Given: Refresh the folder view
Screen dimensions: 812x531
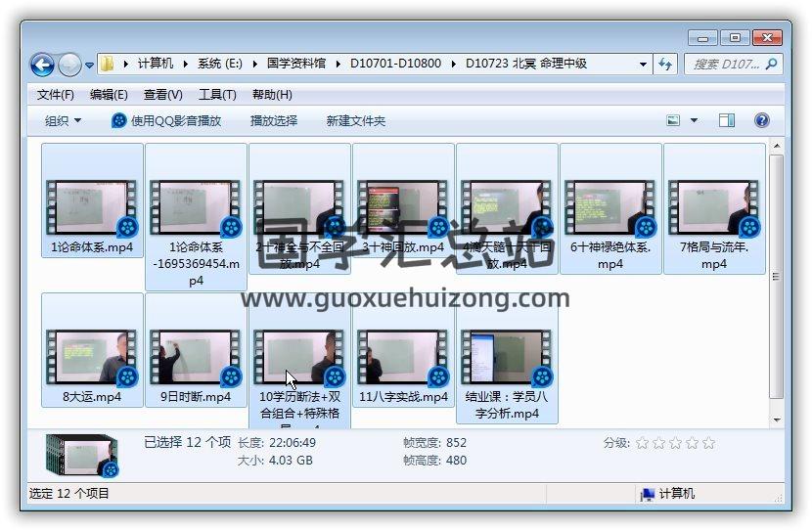Looking at the screenshot, I should [x=665, y=65].
